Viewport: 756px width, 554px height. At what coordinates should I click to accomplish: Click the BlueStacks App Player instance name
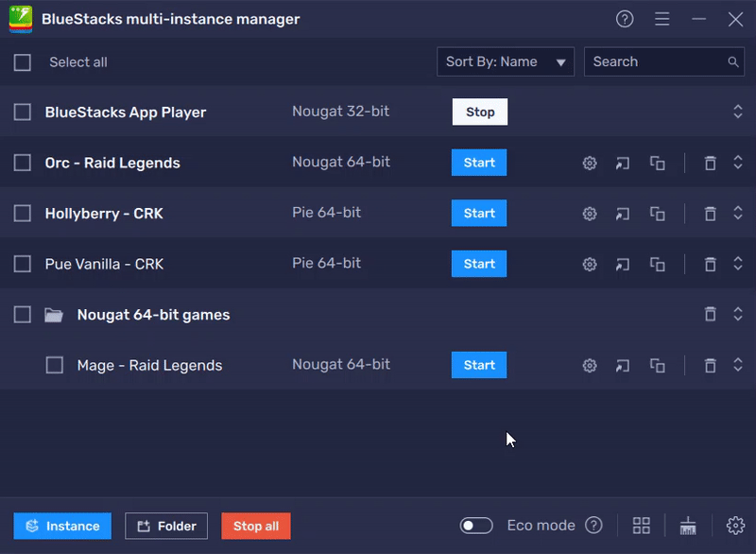(126, 113)
